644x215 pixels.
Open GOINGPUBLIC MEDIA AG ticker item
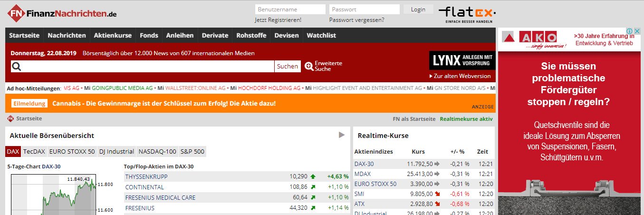122,88
